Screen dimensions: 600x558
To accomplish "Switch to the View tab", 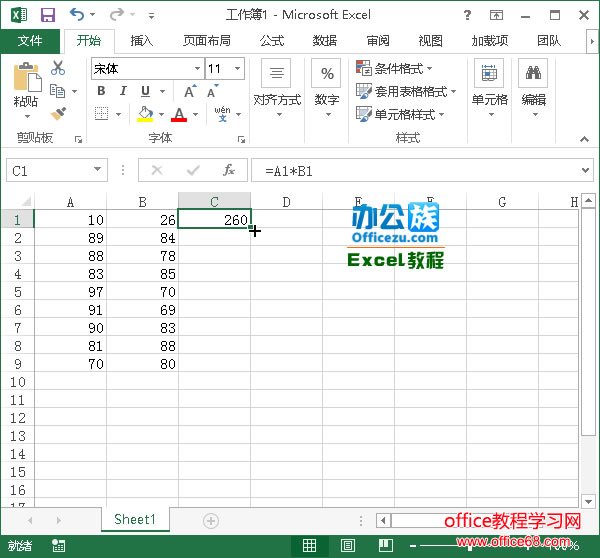I will tap(430, 41).
